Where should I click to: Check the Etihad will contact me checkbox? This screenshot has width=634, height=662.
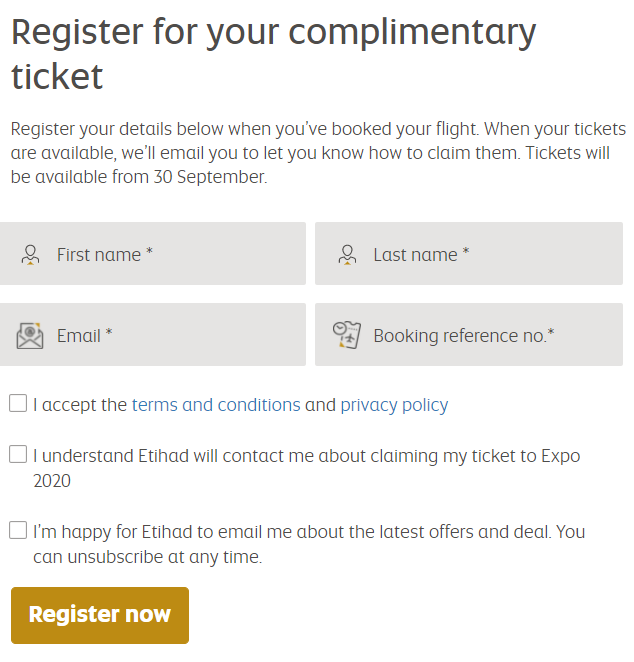point(18,454)
